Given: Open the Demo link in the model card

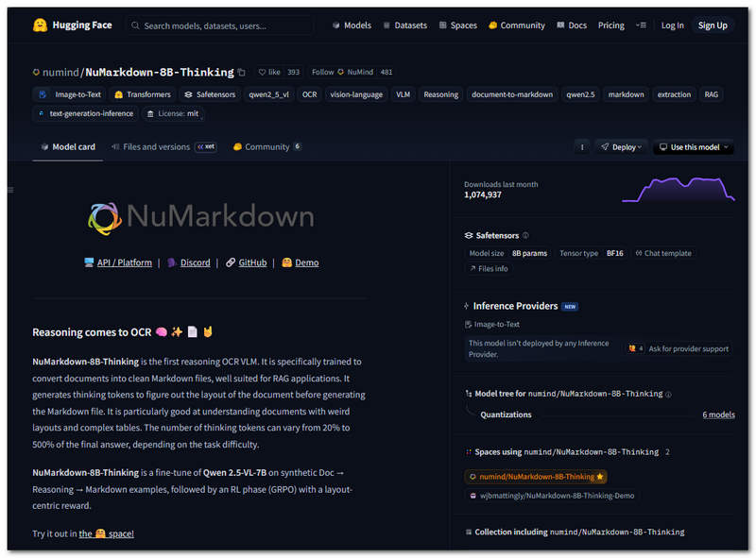Looking at the screenshot, I should (x=306, y=262).
